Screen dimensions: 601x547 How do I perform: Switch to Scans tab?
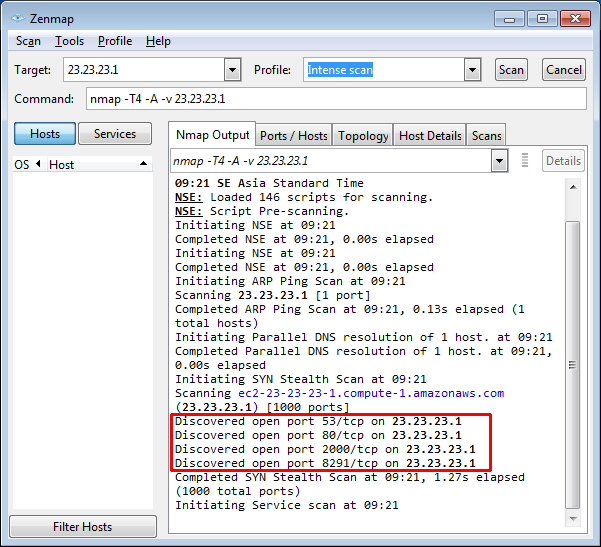pos(486,136)
